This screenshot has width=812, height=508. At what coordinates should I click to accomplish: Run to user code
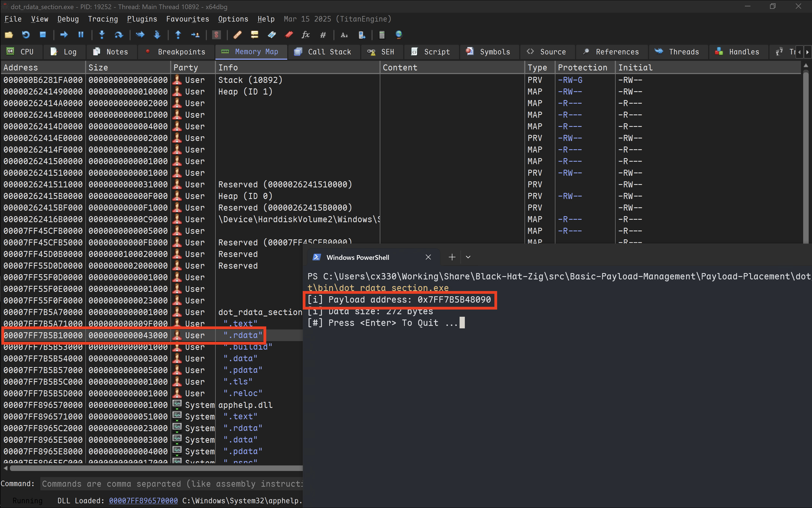click(x=195, y=35)
